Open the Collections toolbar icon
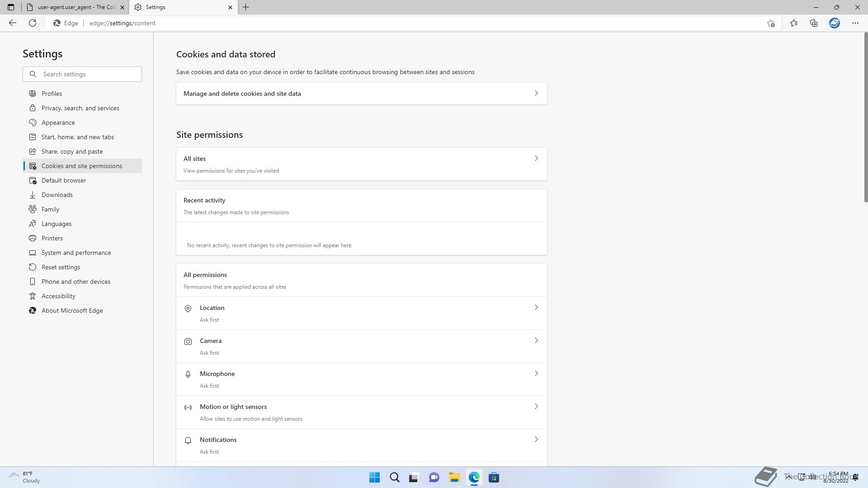This screenshot has width=868, height=488. [x=814, y=23]
